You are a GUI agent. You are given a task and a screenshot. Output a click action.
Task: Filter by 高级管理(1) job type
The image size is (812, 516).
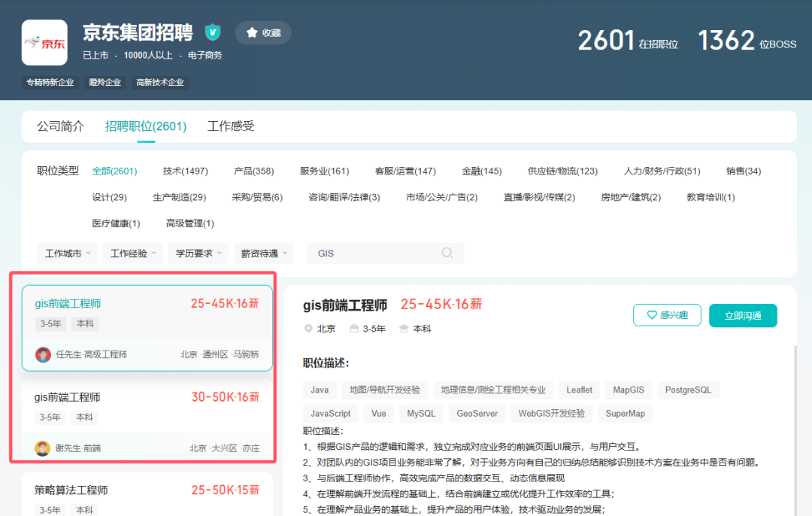[x=190, y=223]
